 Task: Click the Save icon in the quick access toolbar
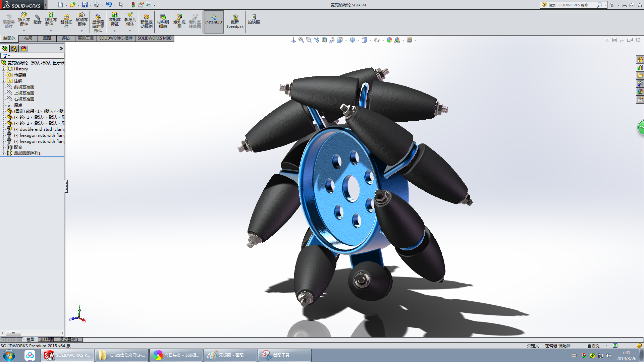pyautogui.click(x=85, y=5)
